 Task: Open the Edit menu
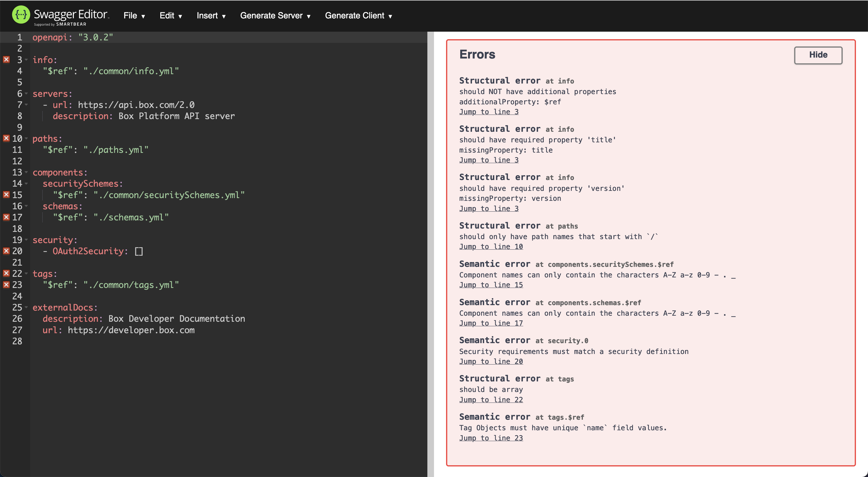(x=171, y=15)
